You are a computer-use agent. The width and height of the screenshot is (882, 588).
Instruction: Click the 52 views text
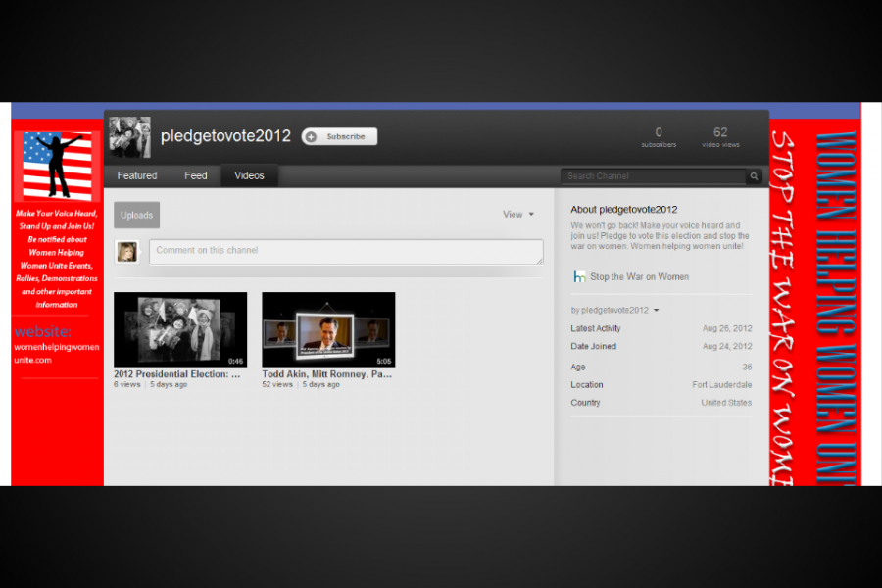click(277, 384)
